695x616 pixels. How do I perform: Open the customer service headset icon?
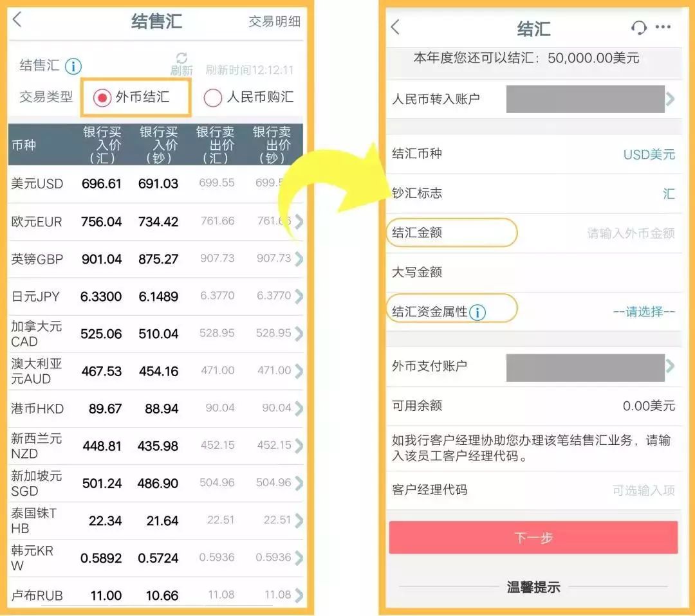[x=639, y=28]
